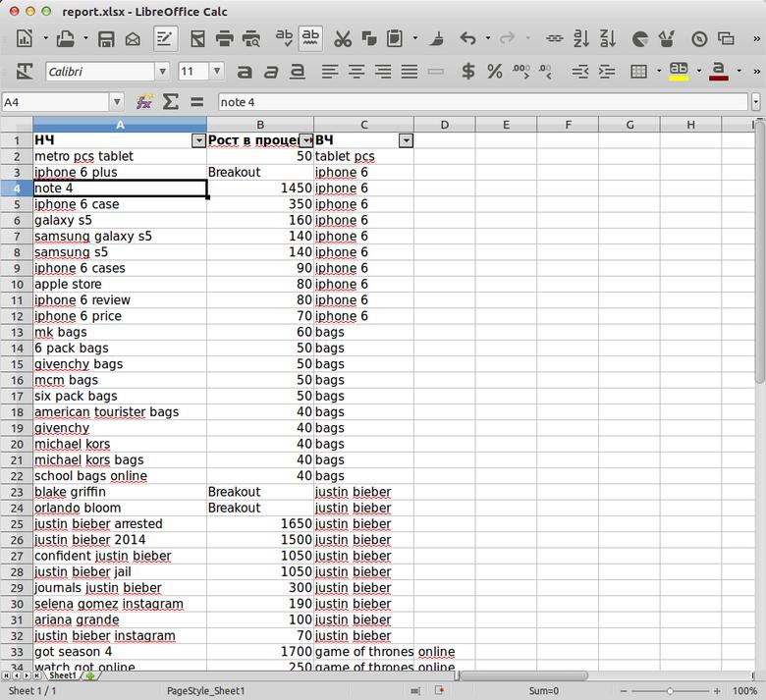Apply the yellow background highlight color

coord(679,72)
